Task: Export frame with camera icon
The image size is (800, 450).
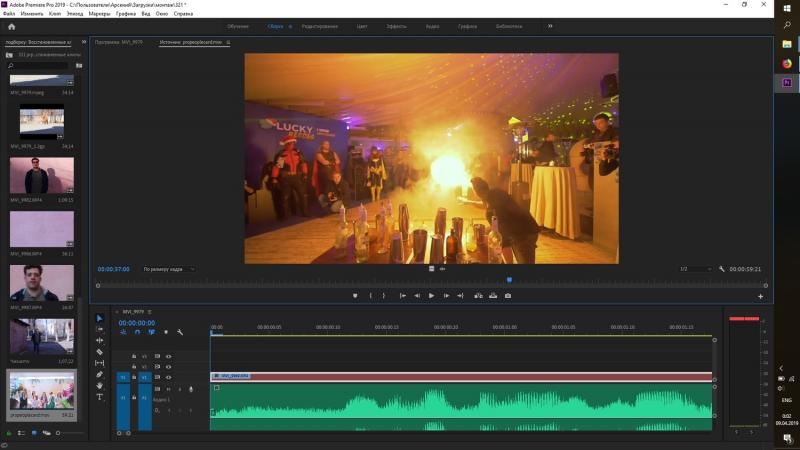Action: 508,296
